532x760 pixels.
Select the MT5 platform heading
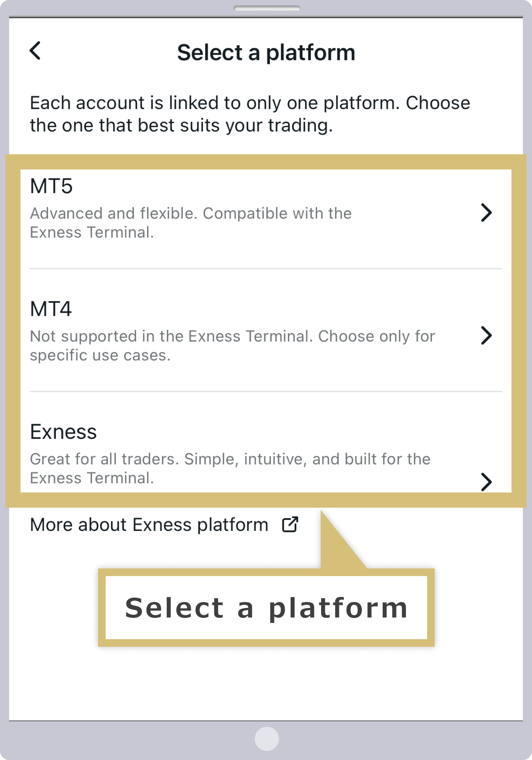click(51, 186)
